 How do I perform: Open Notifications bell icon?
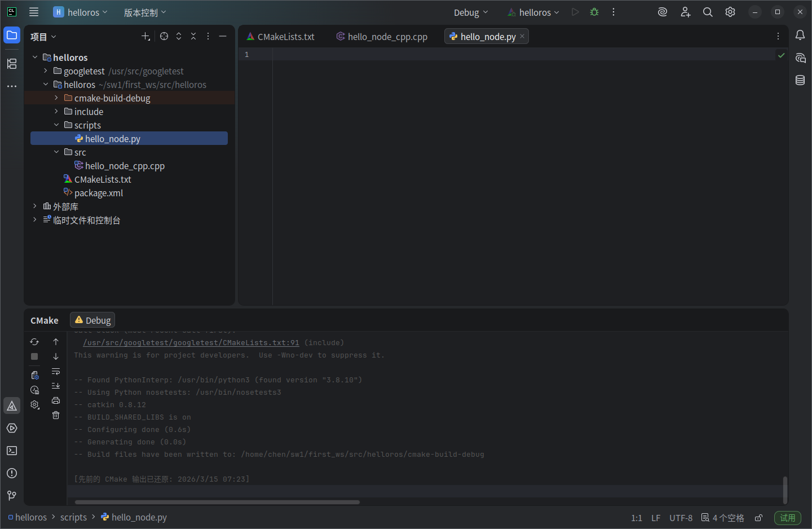coord(800,35)
